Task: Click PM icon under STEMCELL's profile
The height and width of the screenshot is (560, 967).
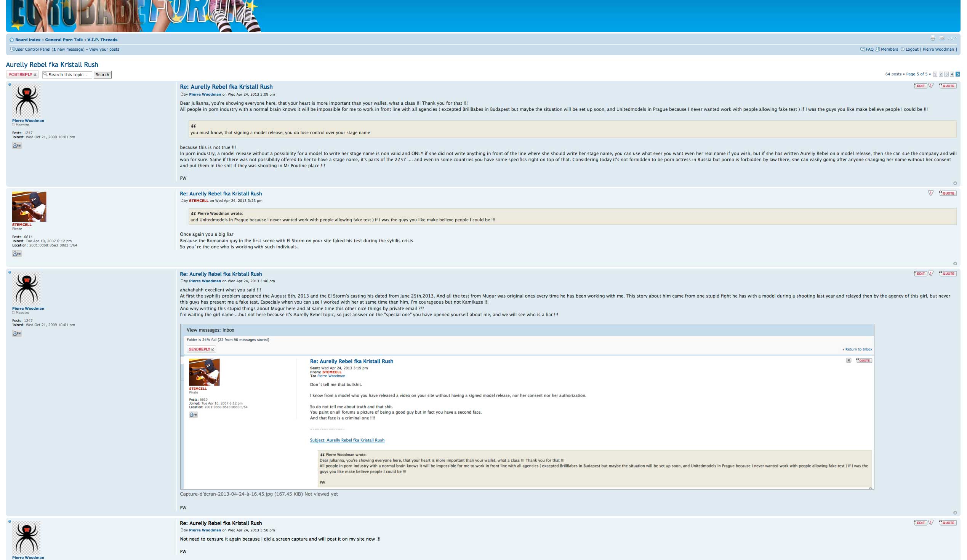Action: click(x=17, y=254)
